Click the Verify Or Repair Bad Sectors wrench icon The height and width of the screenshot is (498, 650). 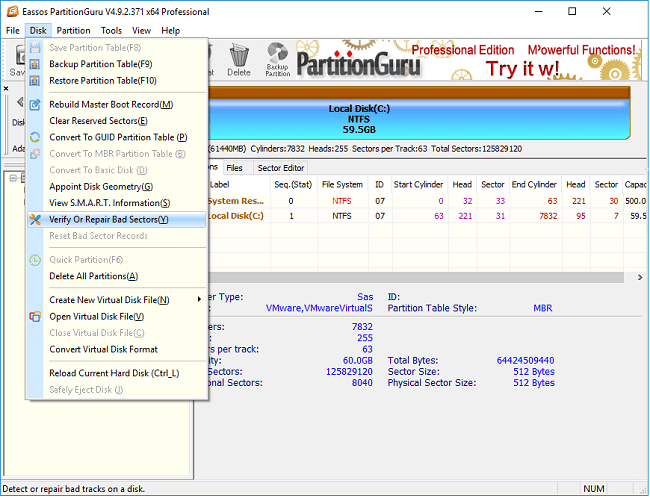click(35, 220)
